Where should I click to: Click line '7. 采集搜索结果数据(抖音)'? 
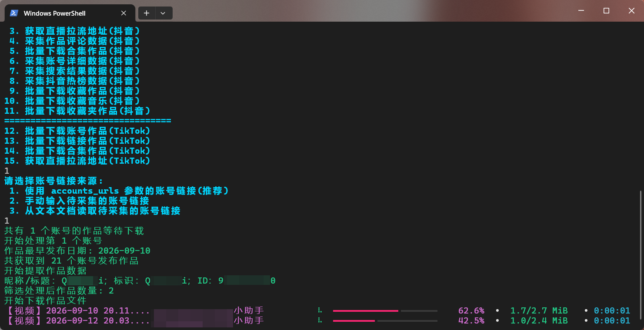74,71
